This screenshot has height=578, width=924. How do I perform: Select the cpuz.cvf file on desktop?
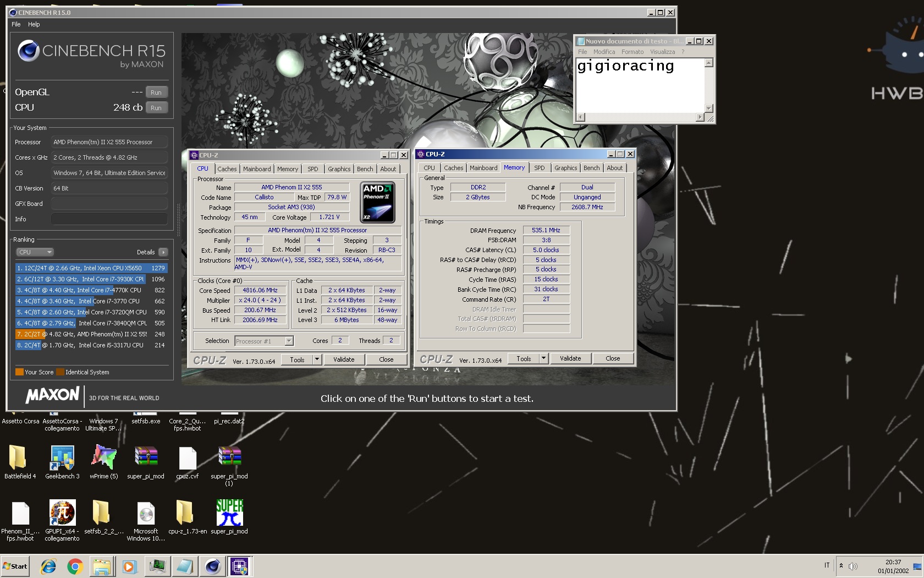pos(188,461)
